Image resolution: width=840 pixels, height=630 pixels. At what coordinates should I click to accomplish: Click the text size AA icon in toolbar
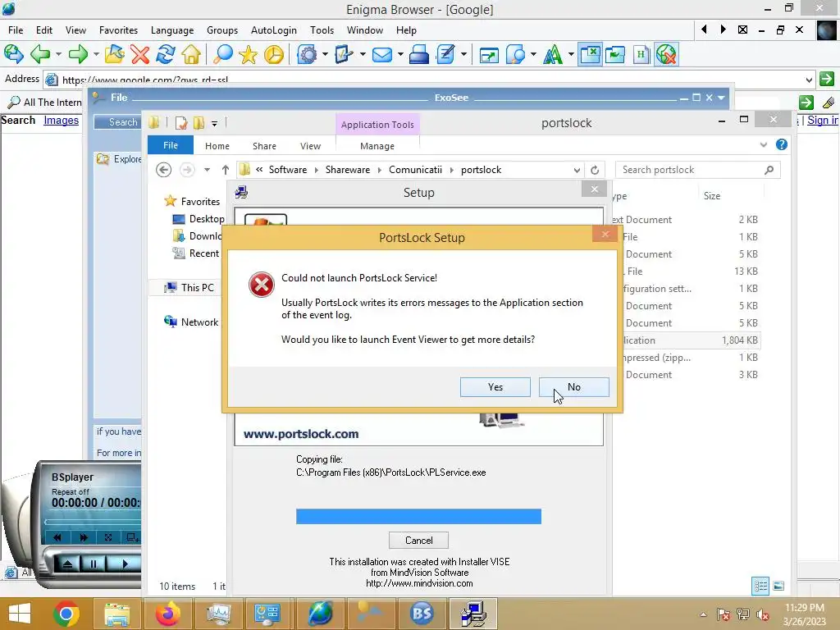tap(553, 54)
